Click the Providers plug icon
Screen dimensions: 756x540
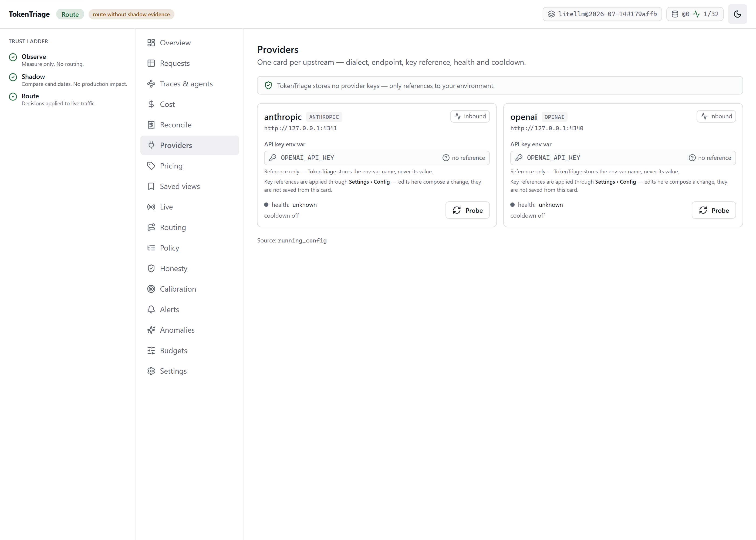[x=151, y=145]
